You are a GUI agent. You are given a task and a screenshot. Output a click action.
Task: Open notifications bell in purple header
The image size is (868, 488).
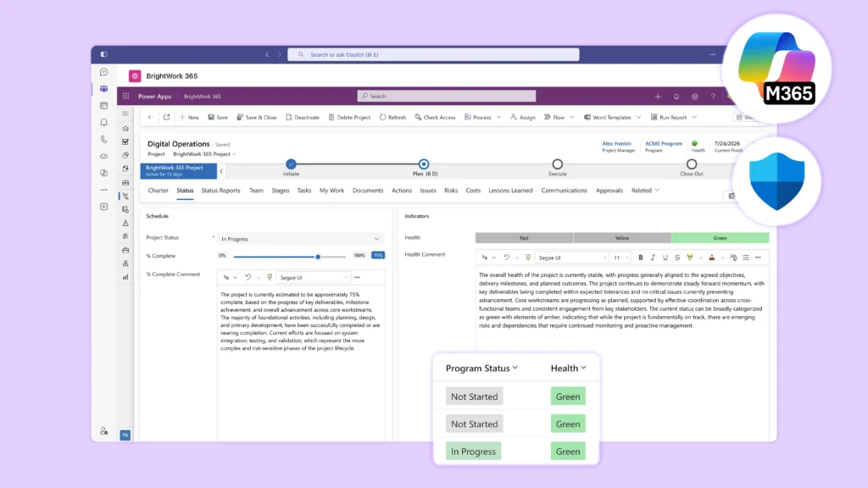(676, 97)
